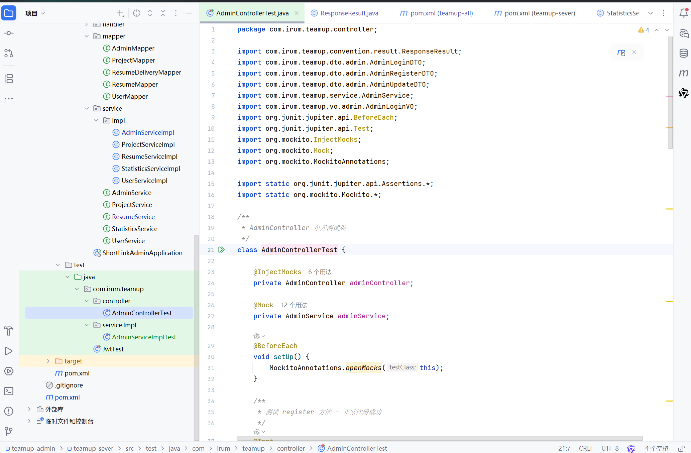Open the Commit tool window icon
The width and height of the screenshot is (691, 453).
[8, 33]
